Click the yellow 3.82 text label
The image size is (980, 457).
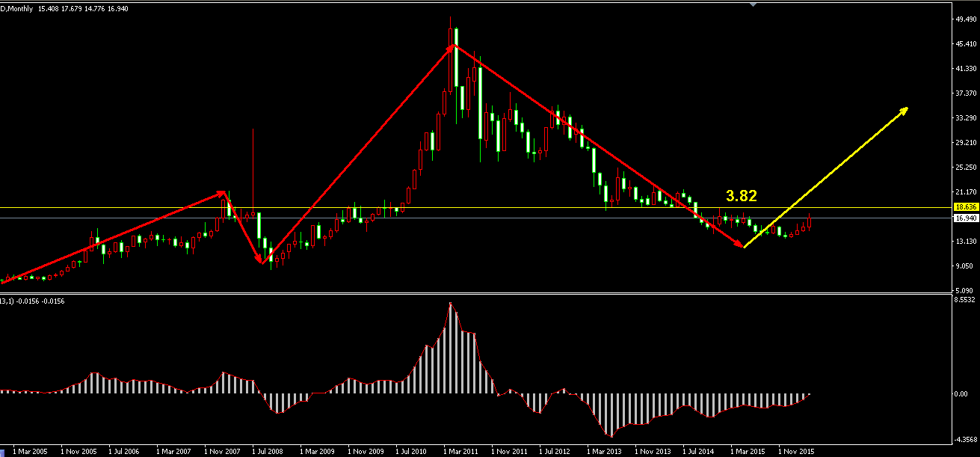[x=741, y=196]
